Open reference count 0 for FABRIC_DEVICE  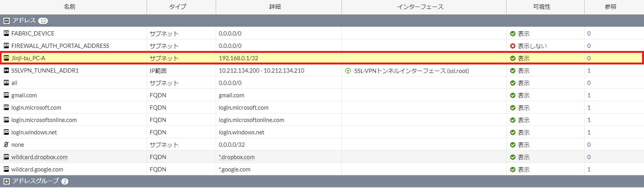(x=589, y=34)
